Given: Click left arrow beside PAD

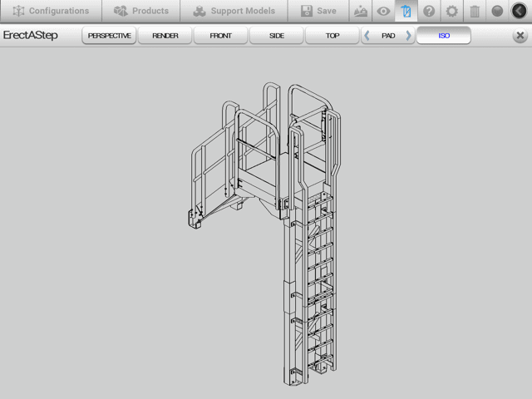Looking at the screenshot, I should tap(367, 36).
